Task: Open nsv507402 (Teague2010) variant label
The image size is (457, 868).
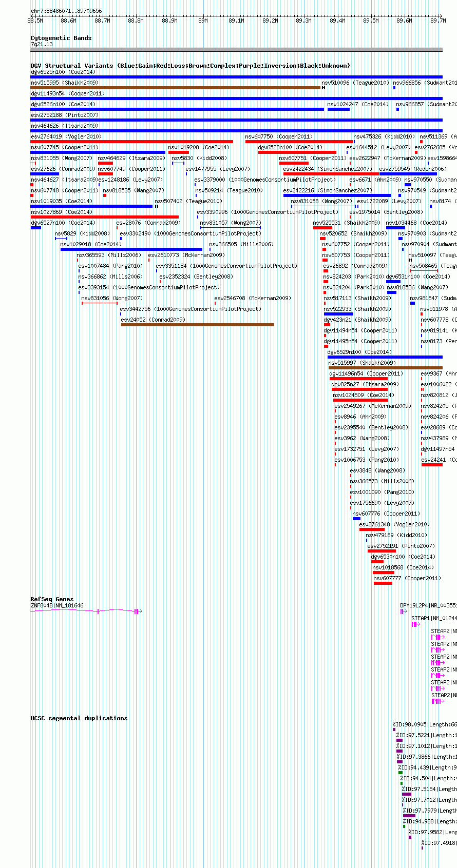Action: click(188, 201)
